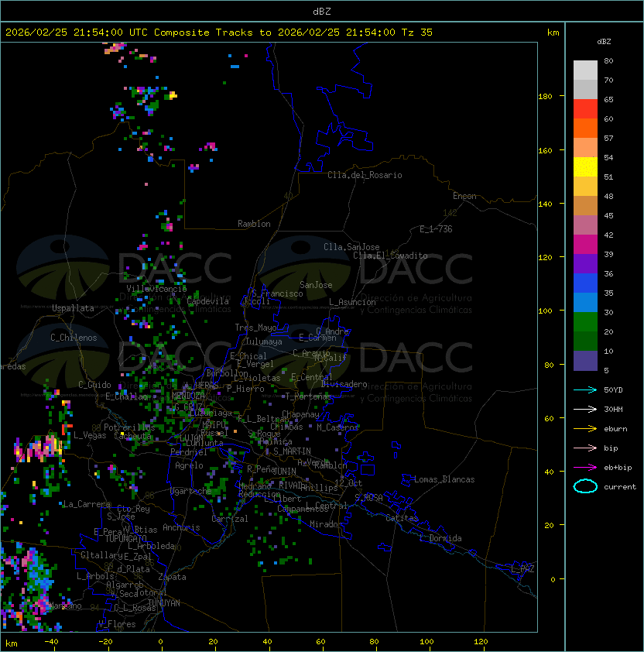Pick the violet swatch in dBZ legend
This screenshot has width=644, height=652.
click(x=585, y=263)
